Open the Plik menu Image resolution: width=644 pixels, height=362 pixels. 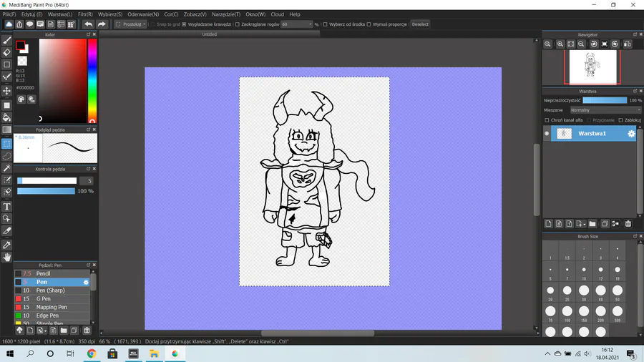tap(9, 14)
